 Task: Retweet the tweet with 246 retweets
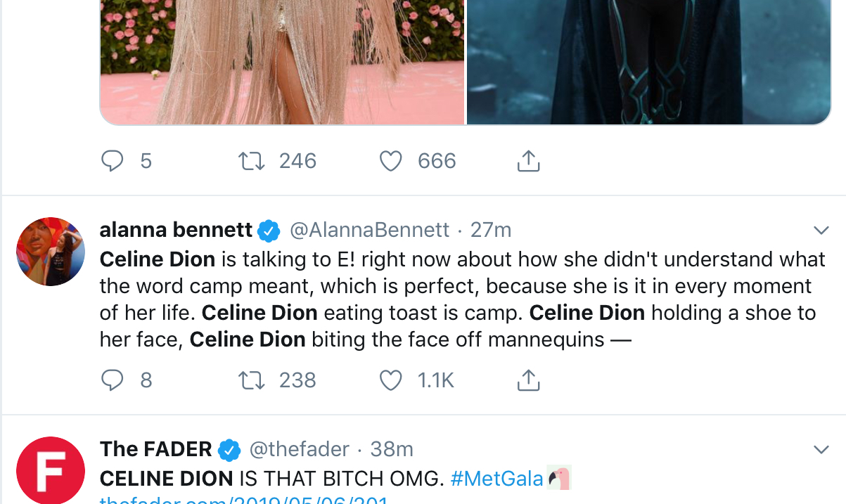tap(252, 162)
